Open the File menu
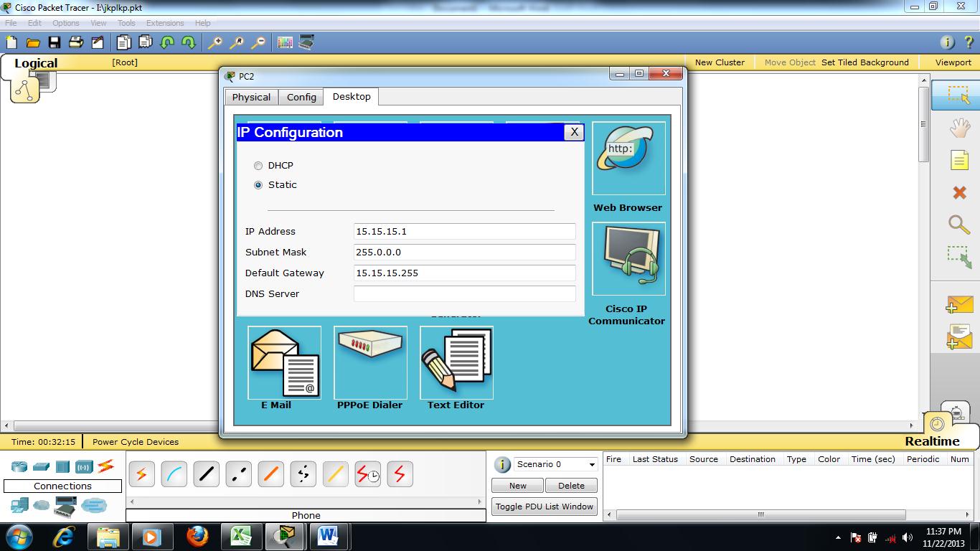 coord(11,23)
